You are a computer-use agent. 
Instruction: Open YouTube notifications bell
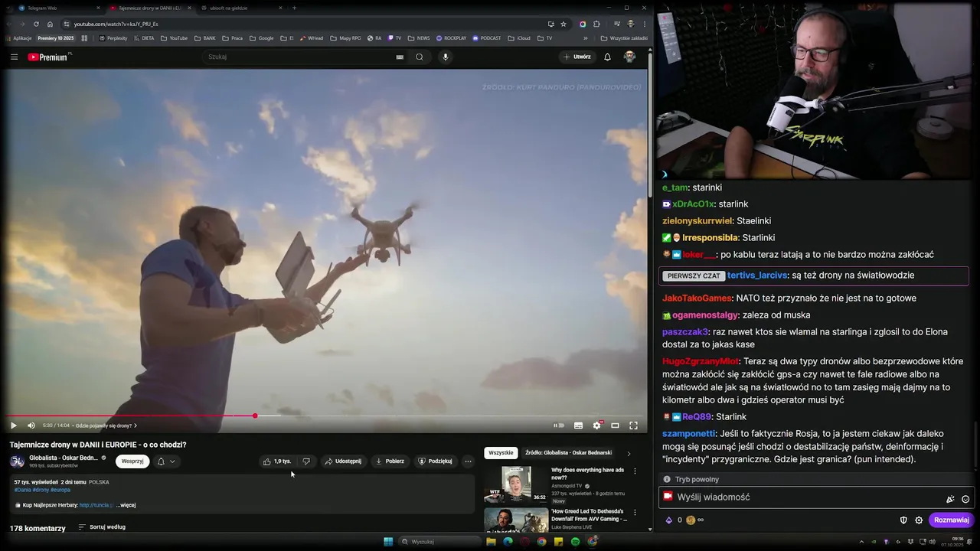pyautogui.click(x=607, y=57)
